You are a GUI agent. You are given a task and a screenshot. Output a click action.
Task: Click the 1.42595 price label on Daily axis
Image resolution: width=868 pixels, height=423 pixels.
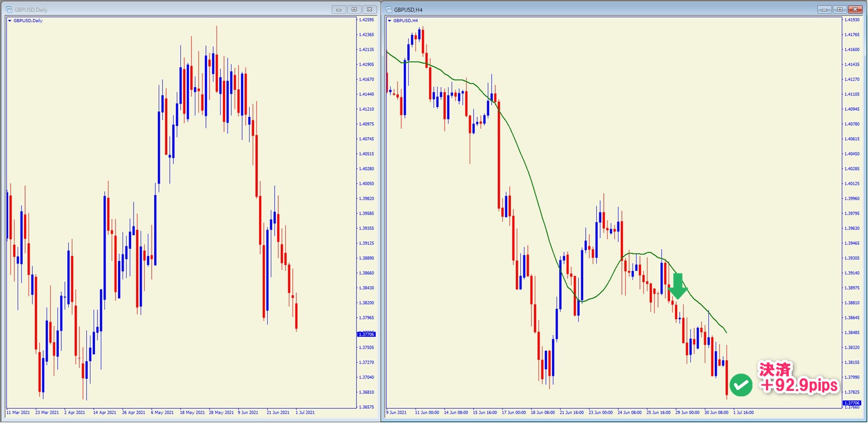point(367,20)
